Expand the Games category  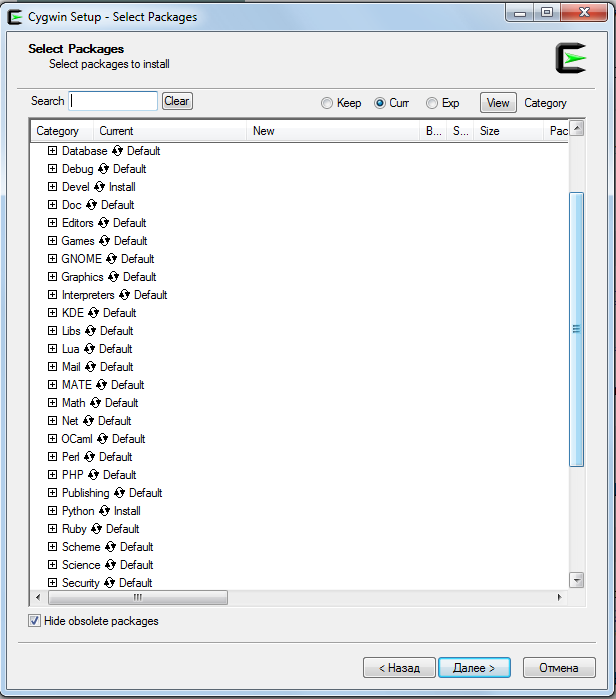pos(53,241)
